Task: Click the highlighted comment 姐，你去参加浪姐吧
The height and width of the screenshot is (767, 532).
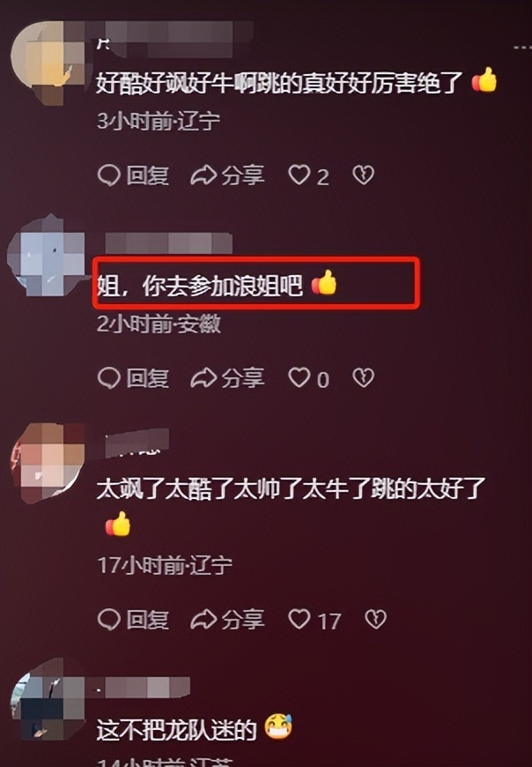Action: (217, 285)
